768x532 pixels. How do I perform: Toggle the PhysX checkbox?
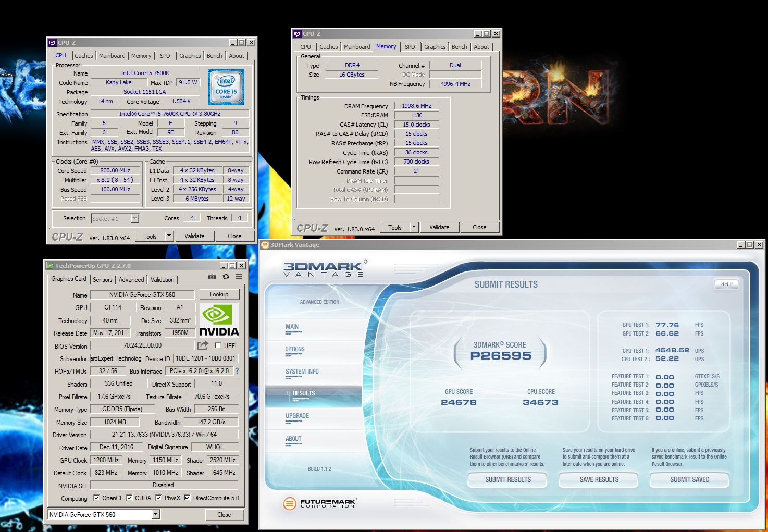pyautogui.click(x=158, y=498)
